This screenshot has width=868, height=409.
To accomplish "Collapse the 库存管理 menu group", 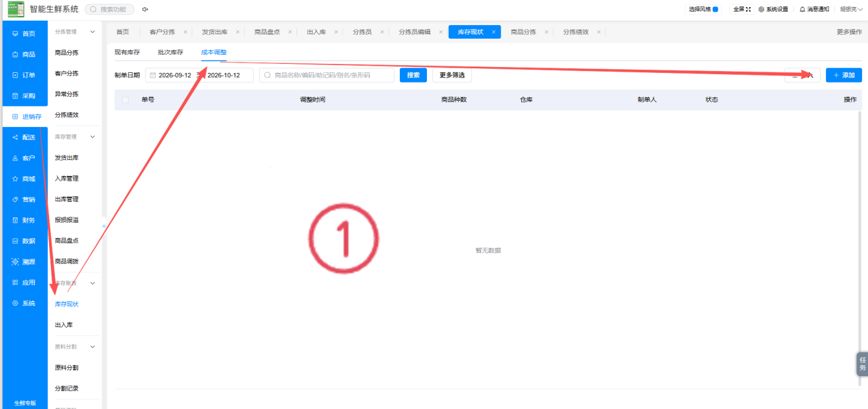I will pos(92,137).
